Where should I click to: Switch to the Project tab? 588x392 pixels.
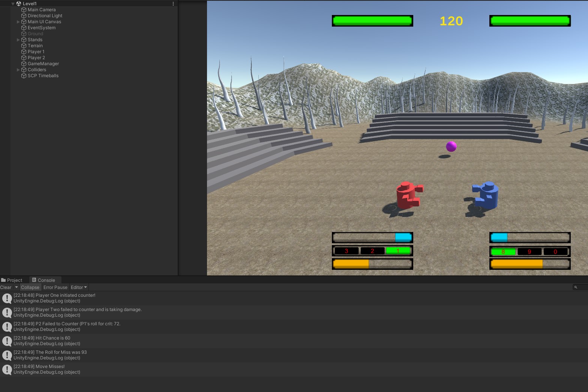(x=12, y=280)
